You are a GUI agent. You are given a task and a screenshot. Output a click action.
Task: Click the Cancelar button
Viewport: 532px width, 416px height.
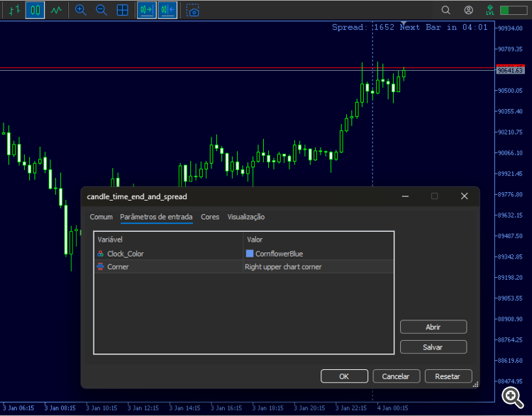(396, 376)
